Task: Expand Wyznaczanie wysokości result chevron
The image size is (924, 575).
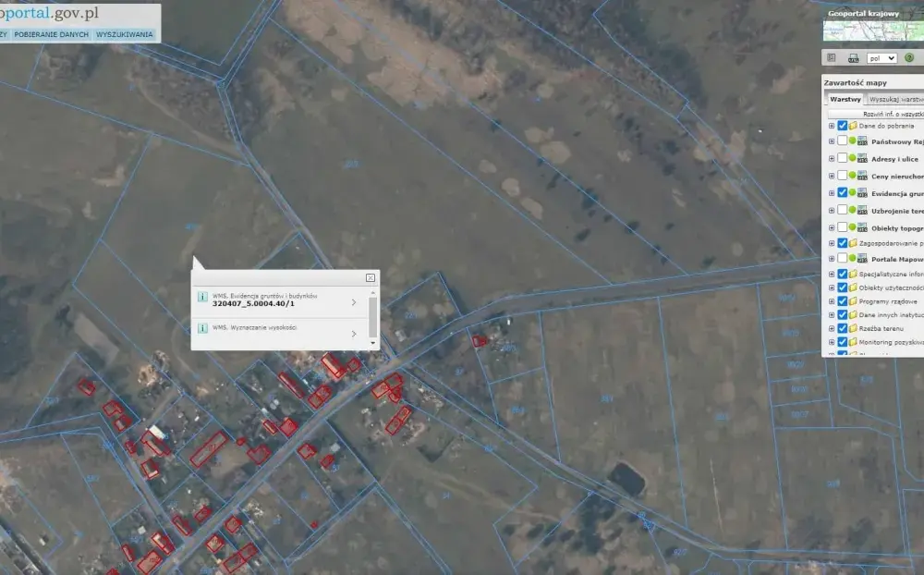Action: (x=354, y=334)
